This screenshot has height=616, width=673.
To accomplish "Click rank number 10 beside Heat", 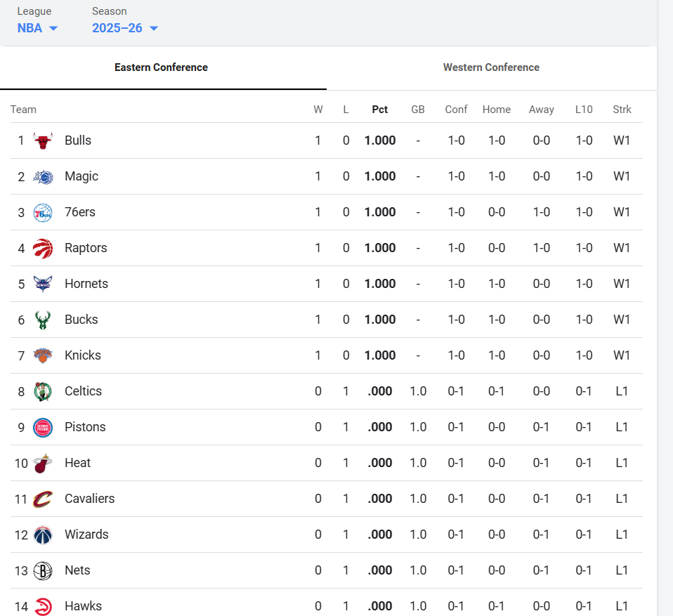I will click(x=21, y=464).
